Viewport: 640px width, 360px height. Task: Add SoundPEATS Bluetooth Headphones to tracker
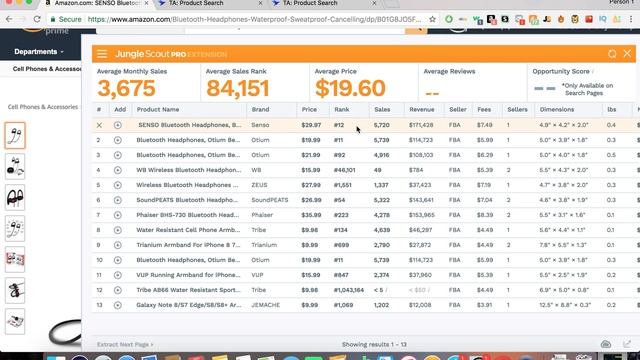tap(118, 200)
